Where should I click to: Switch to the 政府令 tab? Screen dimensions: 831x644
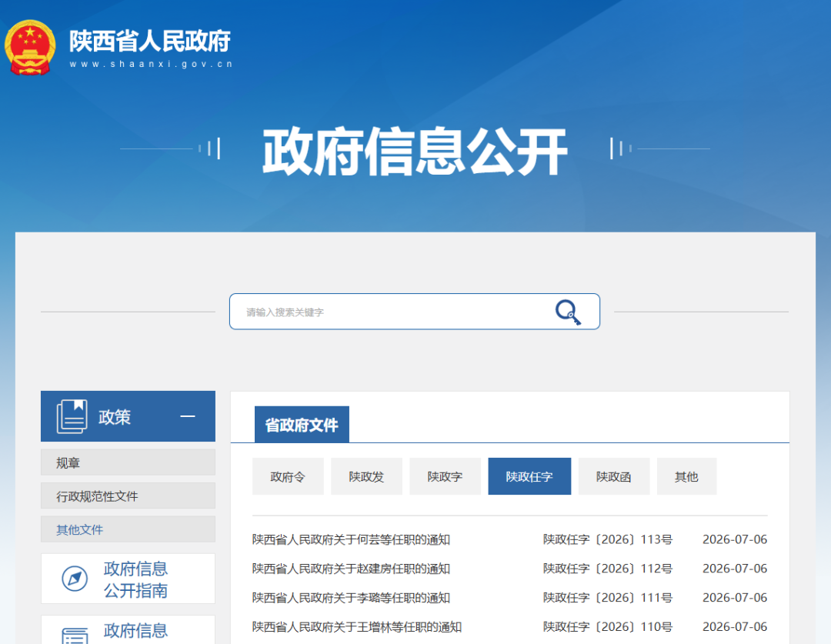coord(288,476)
